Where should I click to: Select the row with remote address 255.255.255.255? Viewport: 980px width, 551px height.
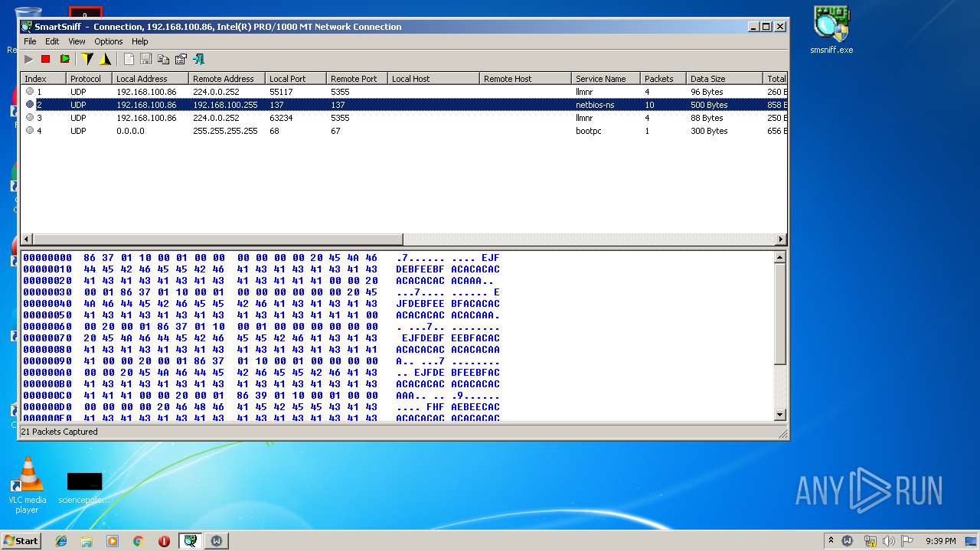click(403, 130)
